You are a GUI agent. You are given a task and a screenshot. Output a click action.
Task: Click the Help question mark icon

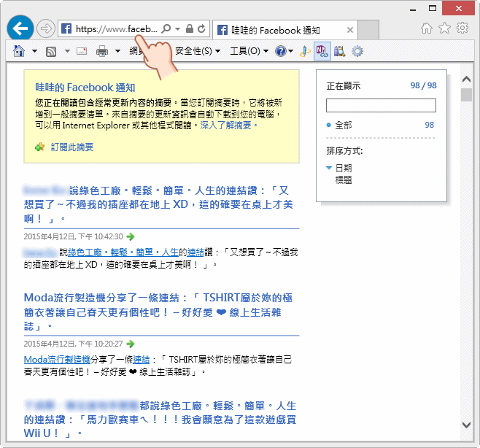pos(280,51)
